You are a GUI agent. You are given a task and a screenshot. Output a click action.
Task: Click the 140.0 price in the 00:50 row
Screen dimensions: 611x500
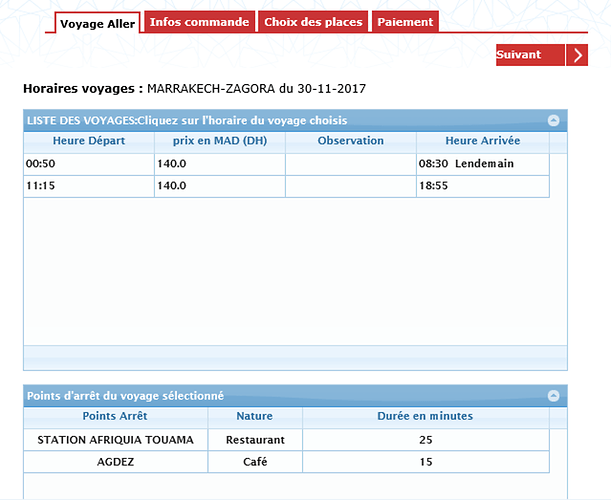pos(220,164)
